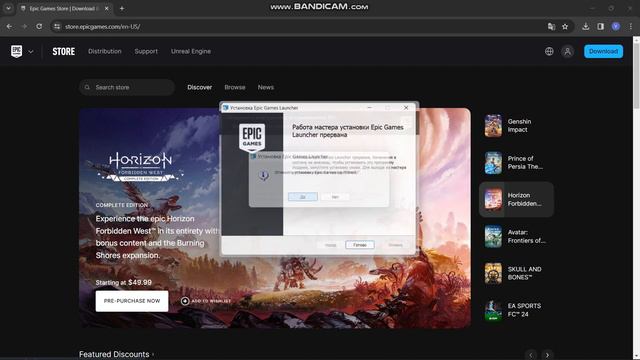The image size is (640, 360).
Task: Open the language globe icon
Action: [x=549, y=51]
